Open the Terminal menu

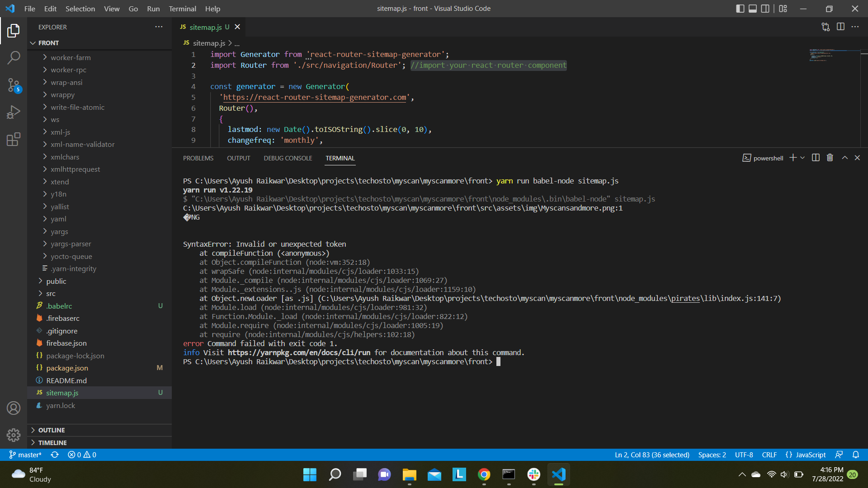182,9
